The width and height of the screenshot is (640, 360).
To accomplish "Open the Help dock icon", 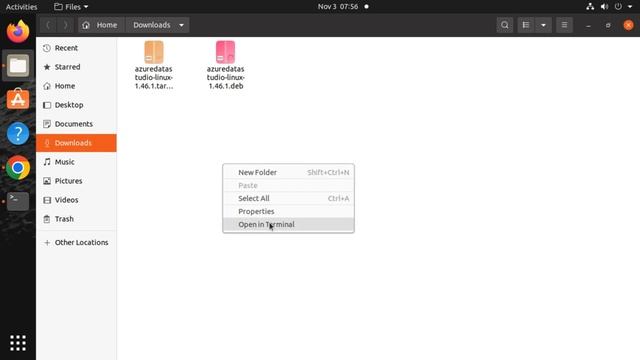I will (18, 133).
